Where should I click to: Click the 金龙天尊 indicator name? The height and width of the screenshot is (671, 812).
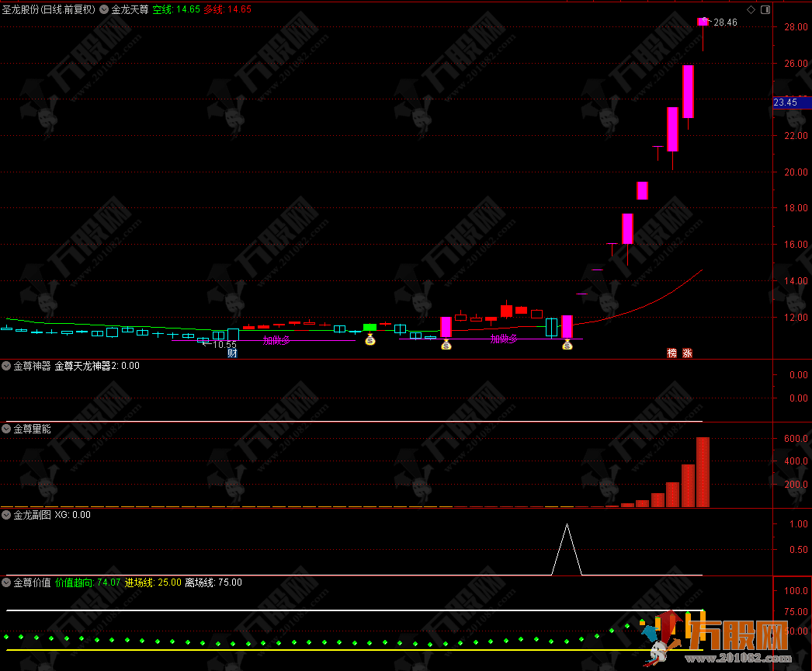[130, 9]
